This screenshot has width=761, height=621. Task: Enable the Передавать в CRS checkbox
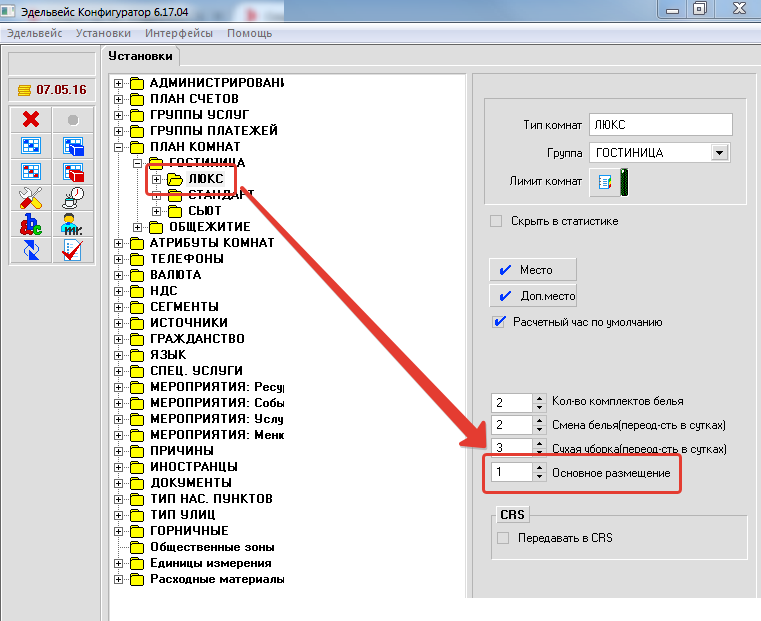503,538
